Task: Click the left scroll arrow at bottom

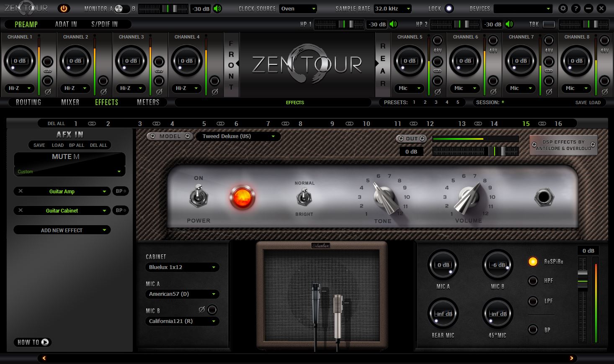Action: [x=44, y=358]
